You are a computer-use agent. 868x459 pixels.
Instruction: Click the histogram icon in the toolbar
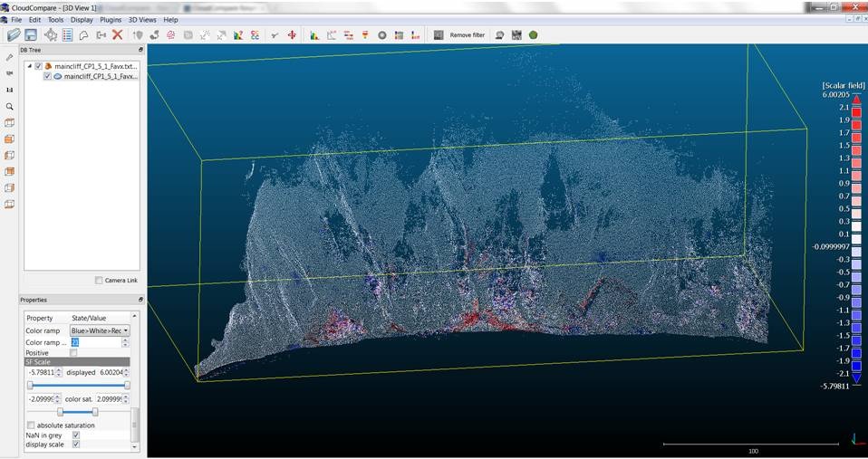[x=314, y=35]
